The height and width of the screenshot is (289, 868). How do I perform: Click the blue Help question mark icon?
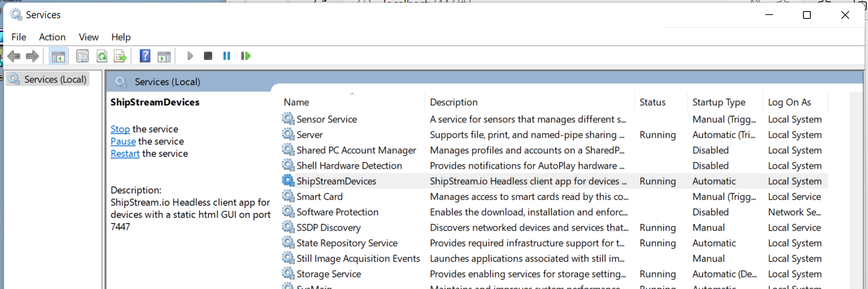[x=146, y=57]
